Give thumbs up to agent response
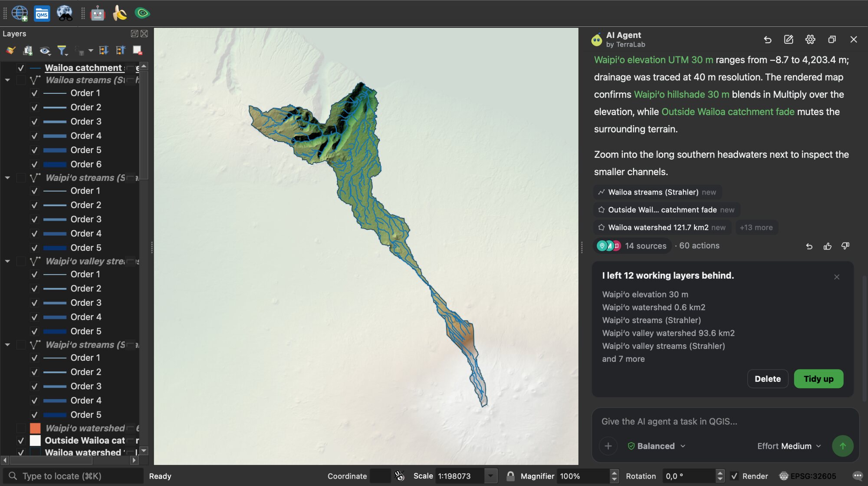This screenshot has height=486, width=868. click(828, 246)
